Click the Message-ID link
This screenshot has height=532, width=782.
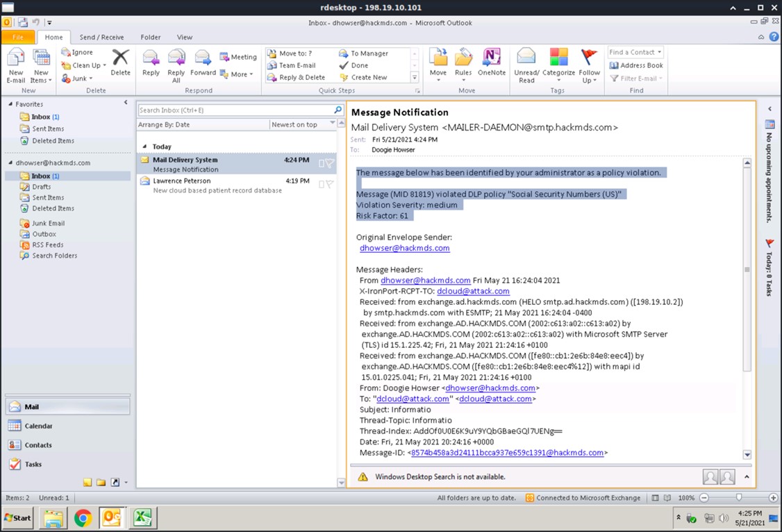click(x=507, y=453)
